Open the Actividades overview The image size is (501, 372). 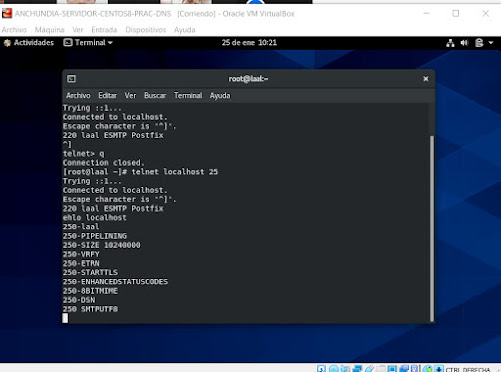pos(29,43)
